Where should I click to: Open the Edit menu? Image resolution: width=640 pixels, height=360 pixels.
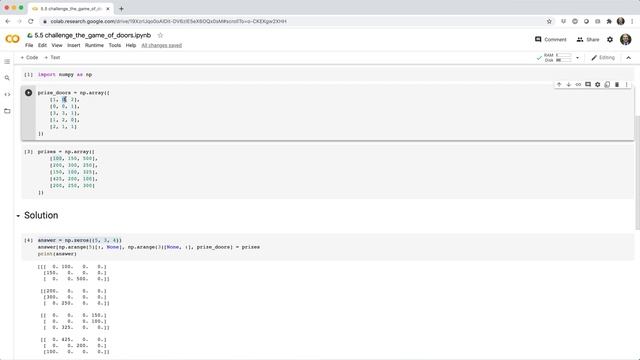coord(42,45)
